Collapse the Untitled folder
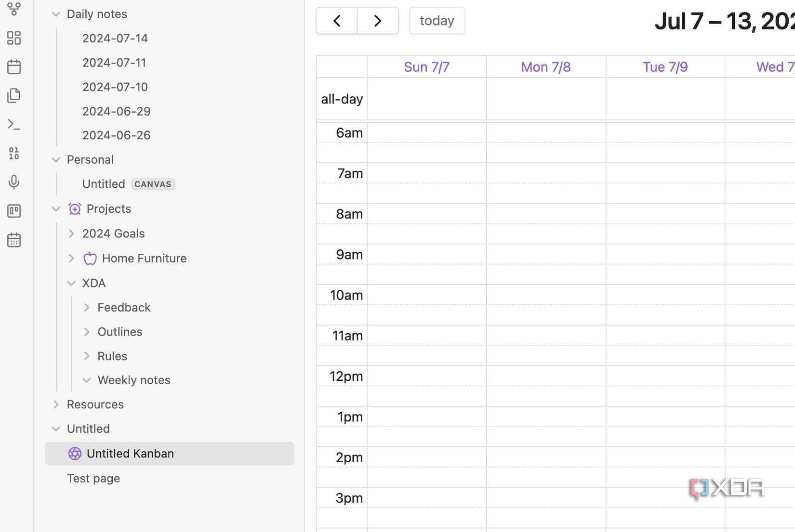The image size is (795, 532). pyautogui.click(x=56, y=429)
